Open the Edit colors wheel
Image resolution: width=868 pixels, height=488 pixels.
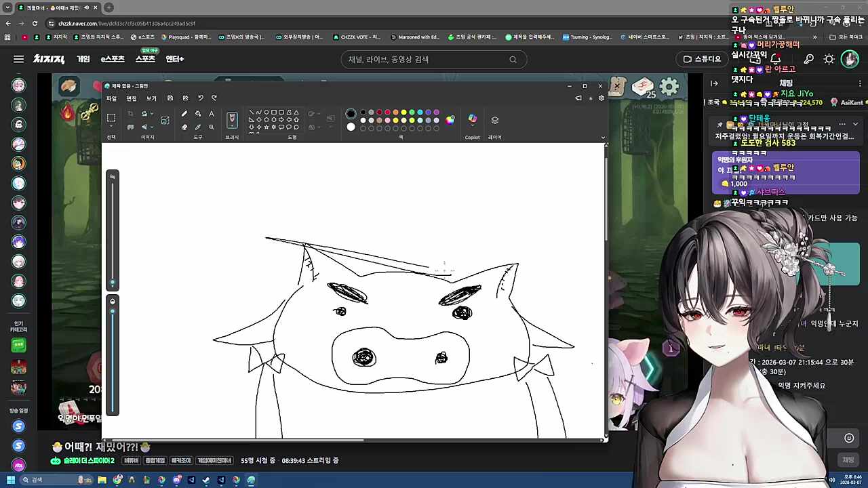[x=450, y=120]
